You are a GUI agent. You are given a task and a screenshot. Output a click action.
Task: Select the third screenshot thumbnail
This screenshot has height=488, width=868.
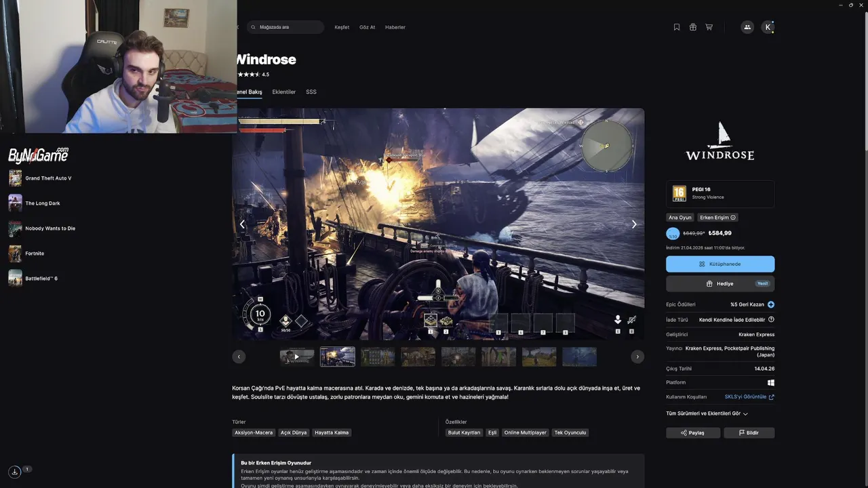click(378, 357)
